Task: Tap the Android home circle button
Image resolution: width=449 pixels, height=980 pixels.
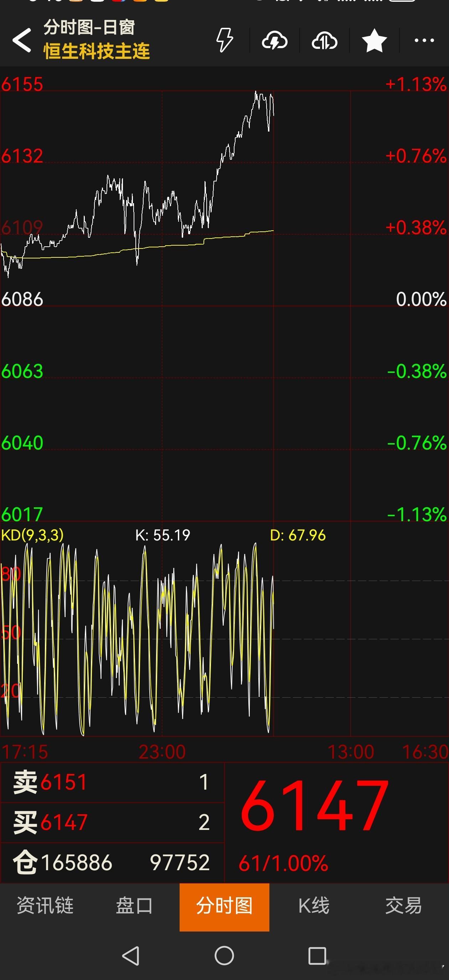Action: (224, 956)
